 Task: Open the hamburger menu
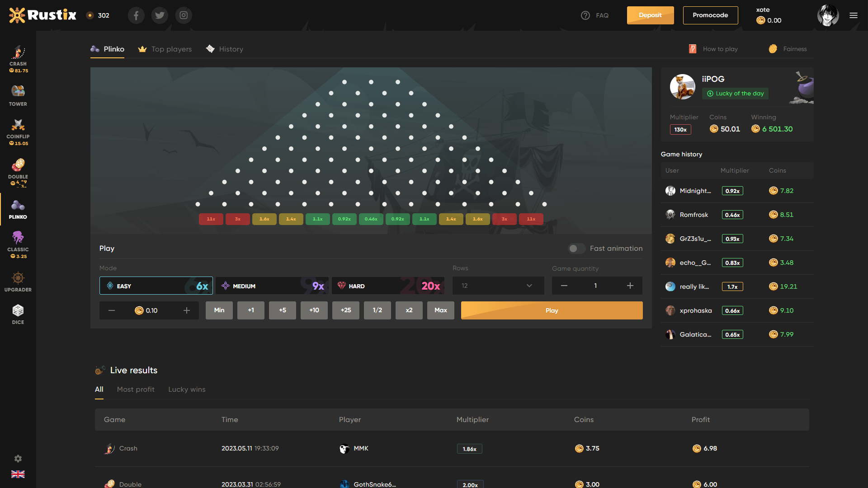[x=854, y=15]
